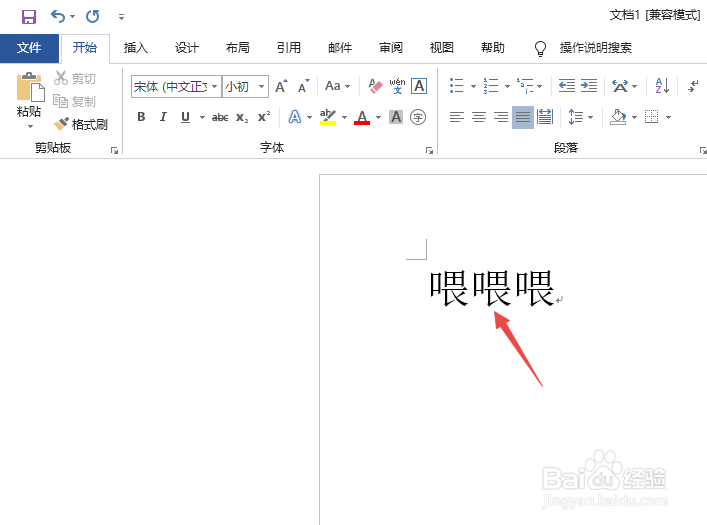Increase paragraph indent
Viewport: 707px width, 525px height.
pos(588,86)
